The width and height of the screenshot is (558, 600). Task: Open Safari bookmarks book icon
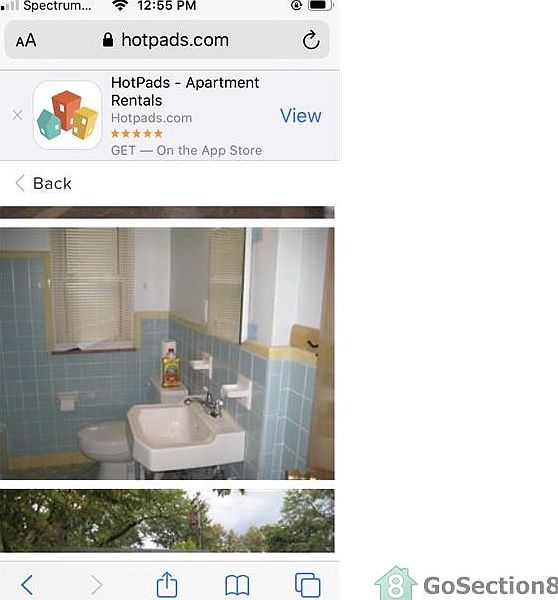237,585
